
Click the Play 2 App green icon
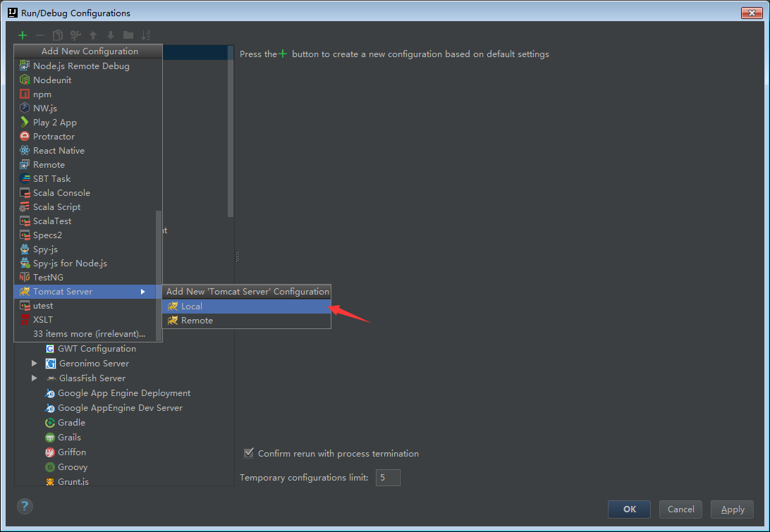click(25, 122)
